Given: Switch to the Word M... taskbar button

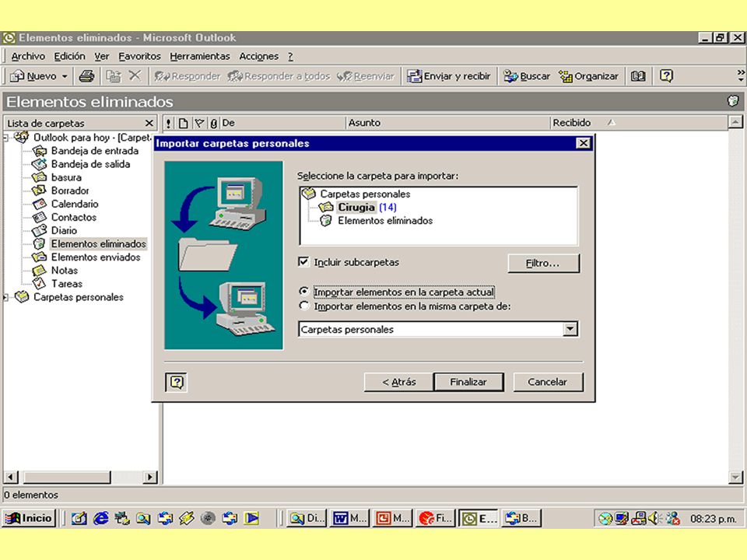Looking at the screenshot, I should (349, 518).
